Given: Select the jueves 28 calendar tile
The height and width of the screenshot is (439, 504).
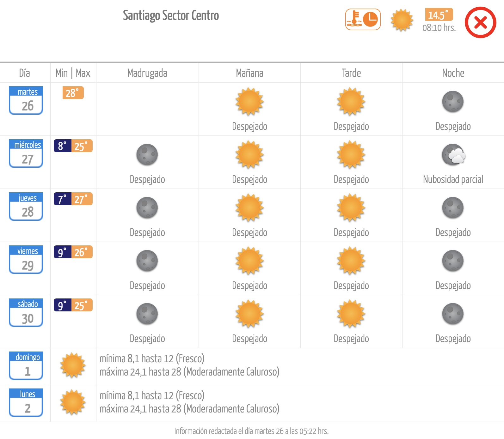Looking at the screenshot, I should pos(26,207).
